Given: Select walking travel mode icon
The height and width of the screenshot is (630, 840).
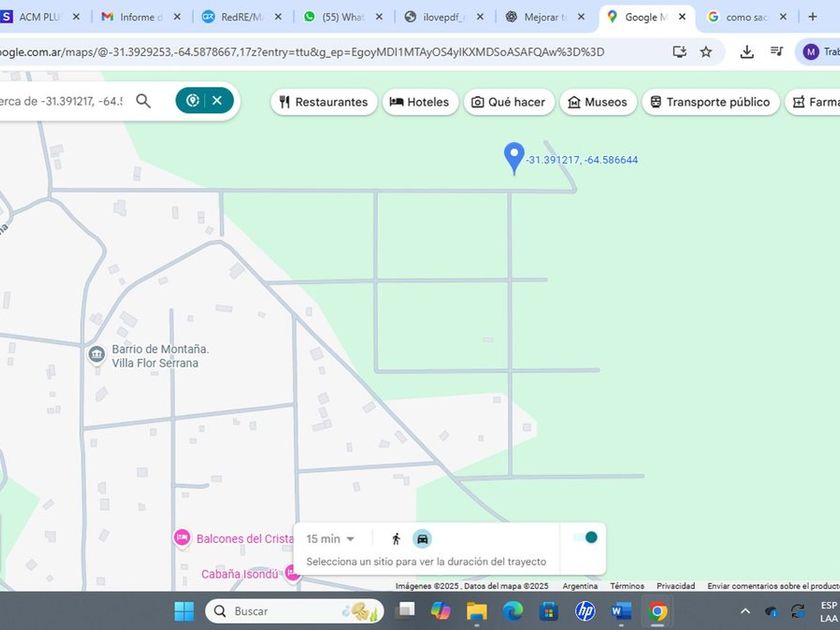Looking at the screenshot, I should 396,539.
